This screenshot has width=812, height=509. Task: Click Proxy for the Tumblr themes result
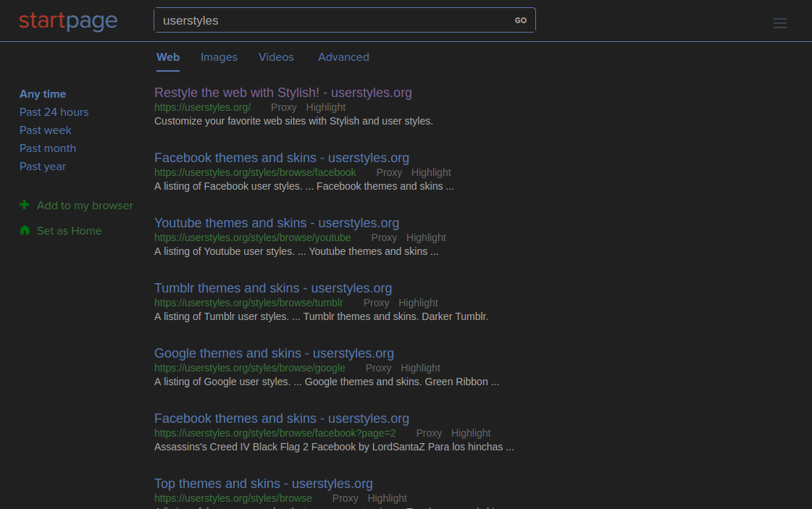[376, 303]
